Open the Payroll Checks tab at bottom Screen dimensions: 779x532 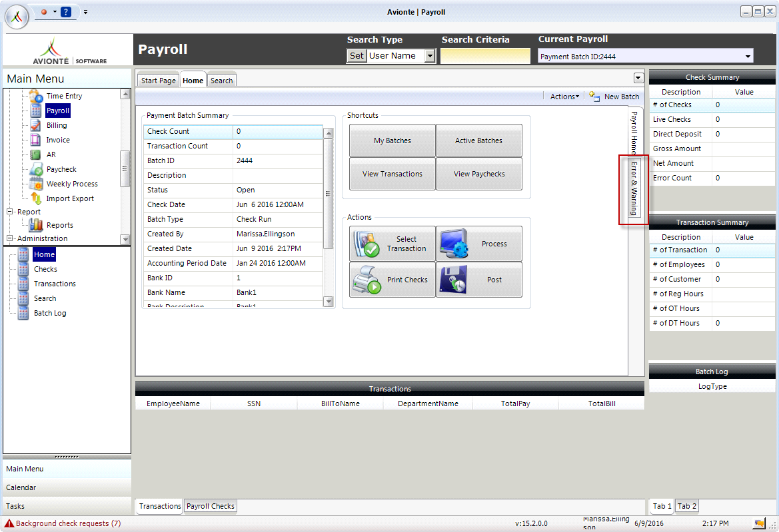click(x=210, y=506)
